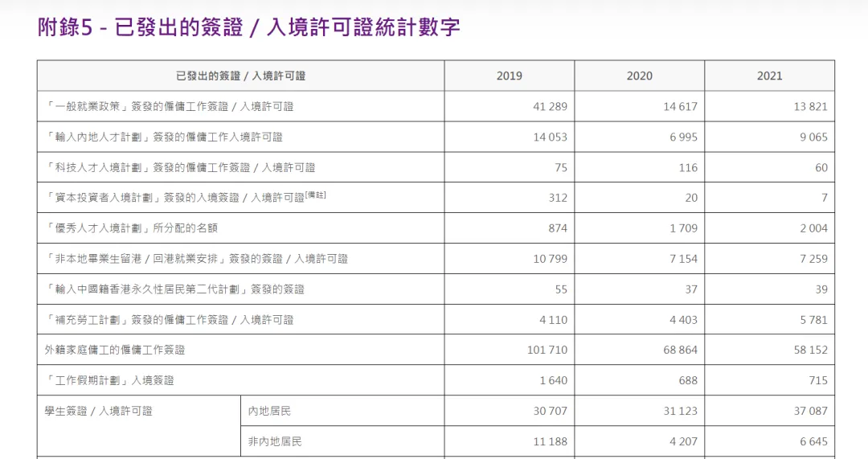Click the value 1 640

click(554, 380)
